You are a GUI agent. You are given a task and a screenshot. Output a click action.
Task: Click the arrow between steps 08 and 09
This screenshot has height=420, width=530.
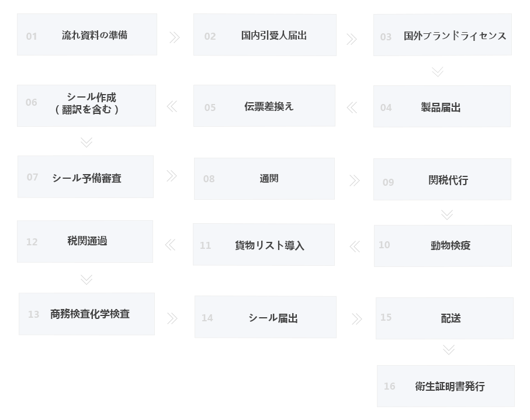pyautogui.click(x=354, y=181)
